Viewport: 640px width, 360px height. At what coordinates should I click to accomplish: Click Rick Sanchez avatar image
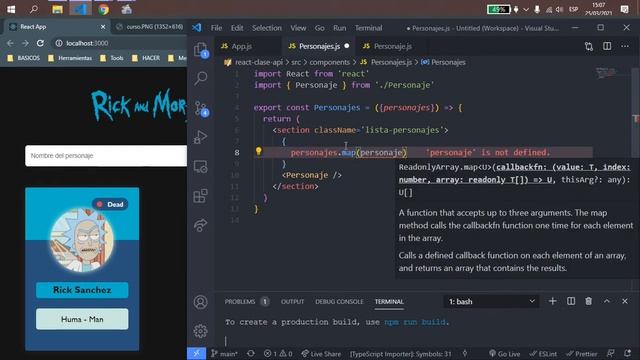tap(82, 240)
